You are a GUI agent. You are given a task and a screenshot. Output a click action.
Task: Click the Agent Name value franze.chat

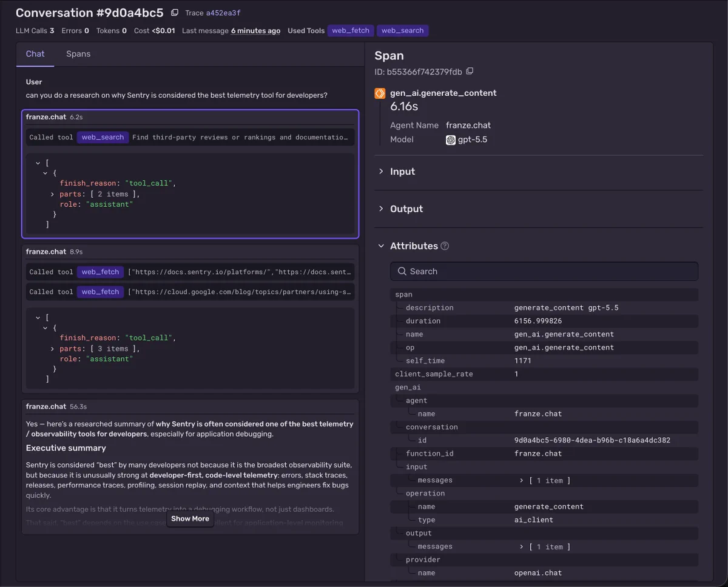coord(468,125)
